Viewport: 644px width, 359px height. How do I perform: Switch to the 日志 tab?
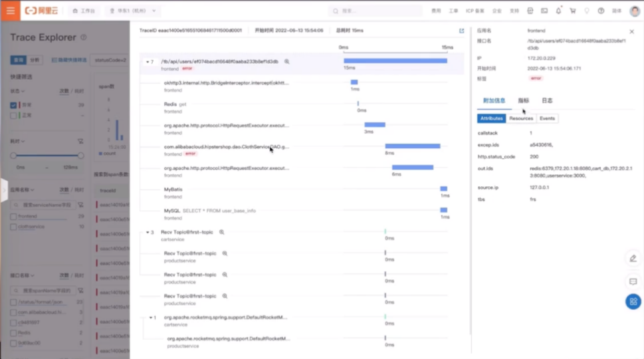pyautogui.click(x=546, y=100)
